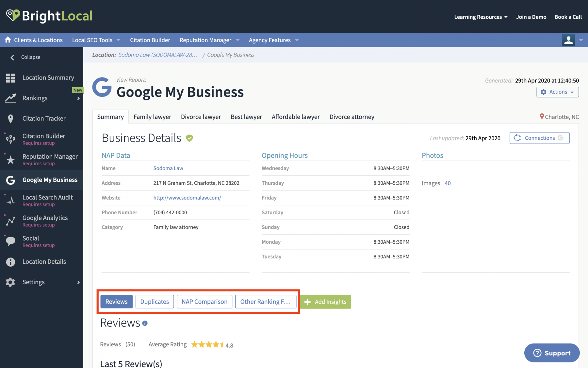
Task: Click the average rating star display
Action: tap(208, 344)
